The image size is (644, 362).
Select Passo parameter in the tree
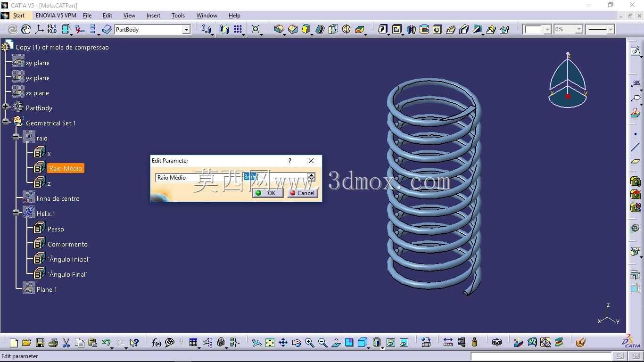pyautogui.click(x=56, y=229)
